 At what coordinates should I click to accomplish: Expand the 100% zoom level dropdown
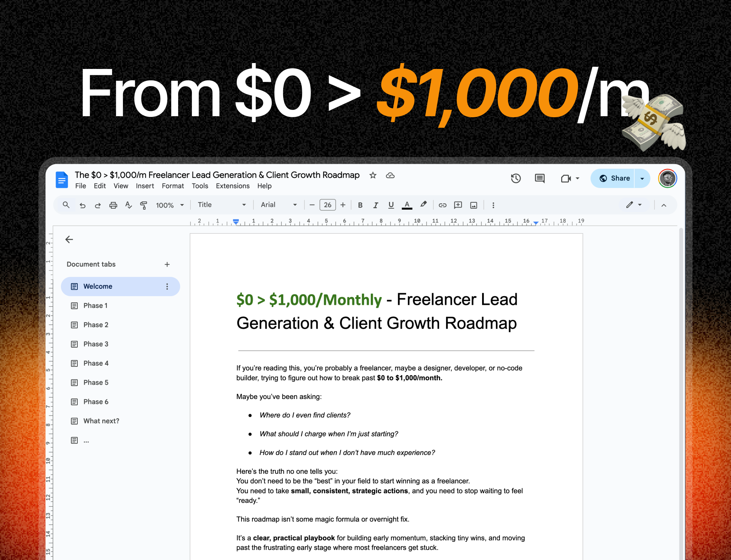pos(170,205)
